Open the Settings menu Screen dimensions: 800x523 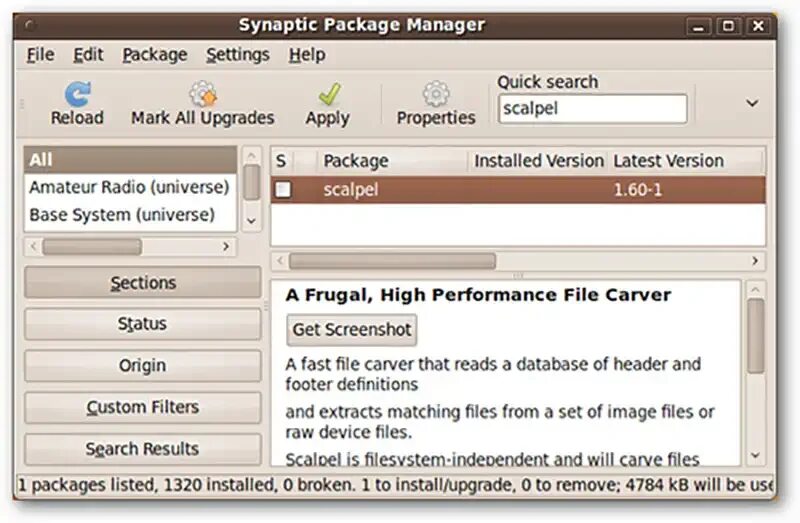point(239,55)
